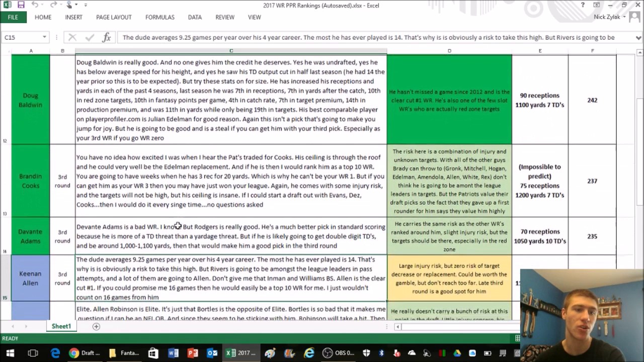Screen dimensions: 644x362
Task: Select '70 receptions 1050 yards 10 TD's' cell
Action: 540,236
